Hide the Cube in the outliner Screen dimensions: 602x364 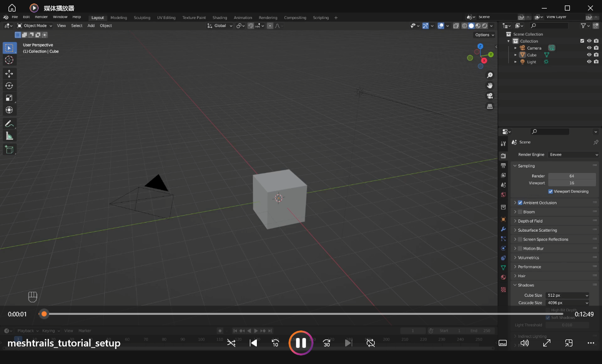pos(589,55)
